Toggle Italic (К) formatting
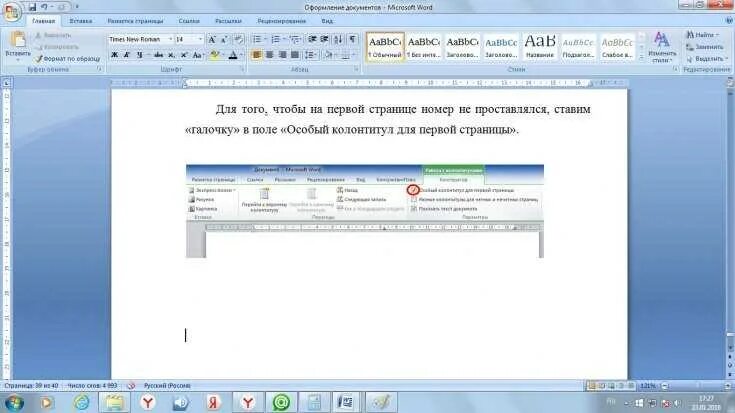 (127, 55)
